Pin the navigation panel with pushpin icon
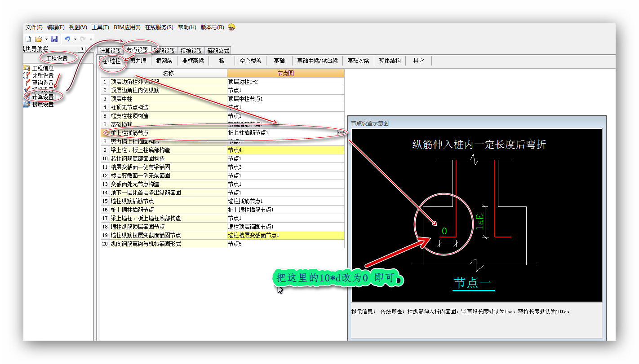The width and height of the screenshot is (639, 364). (82, 49)
